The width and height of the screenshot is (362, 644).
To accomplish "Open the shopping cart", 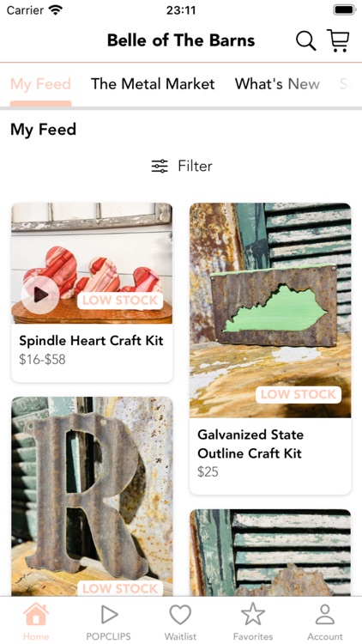I will (338, 40).
